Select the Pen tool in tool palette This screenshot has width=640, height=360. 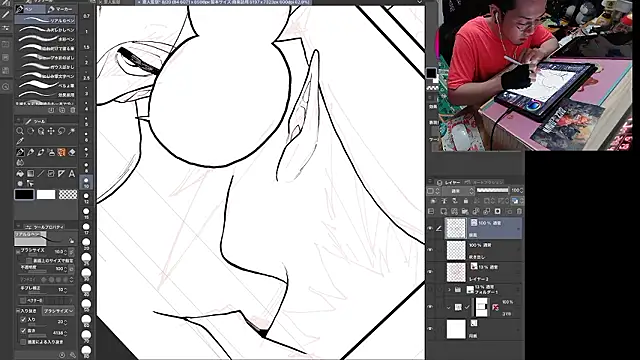(20, 152)
